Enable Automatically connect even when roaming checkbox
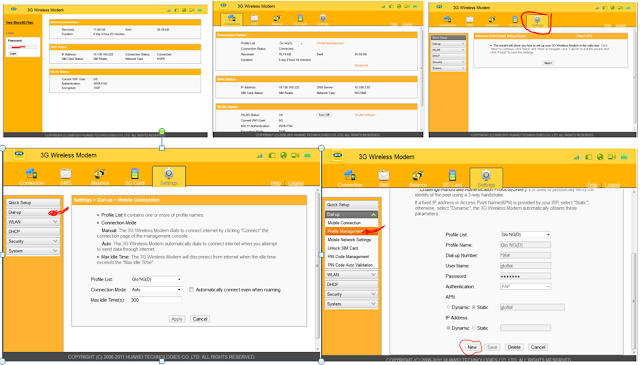Screen dimensions: 640x365 (x=191, y=289)
